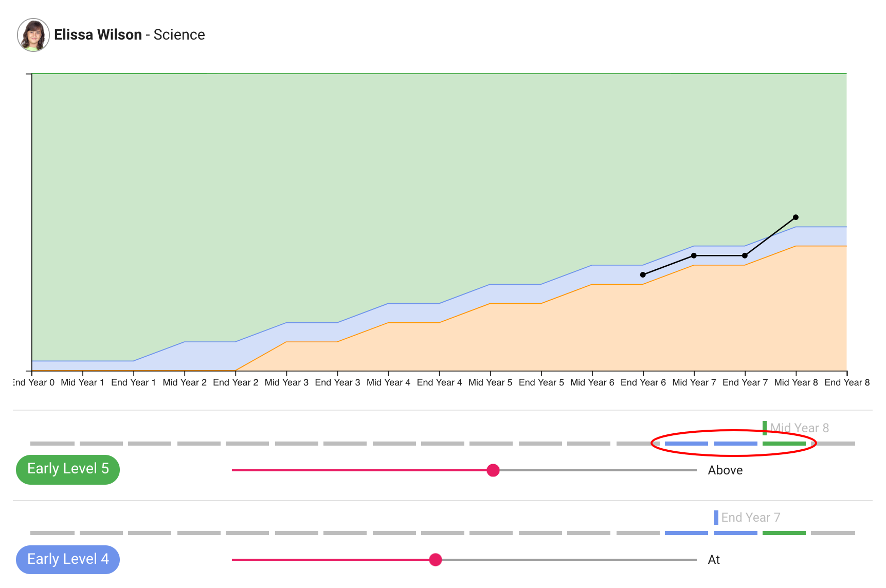Screen dimensions: 886x588
Task: Click the green Mid Year 8 timeline marker
Action: coord(765,428)
